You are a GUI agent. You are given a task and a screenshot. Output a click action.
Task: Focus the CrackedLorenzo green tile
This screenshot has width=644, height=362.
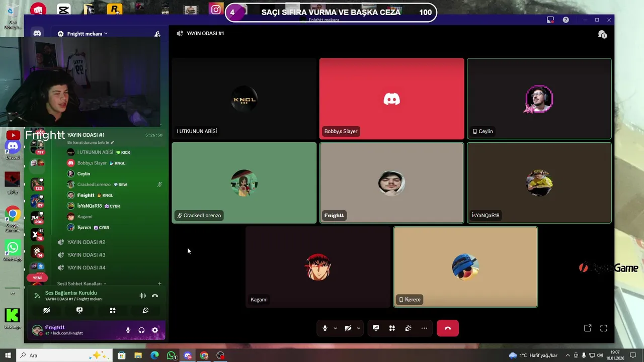click(x=244, y=183)
